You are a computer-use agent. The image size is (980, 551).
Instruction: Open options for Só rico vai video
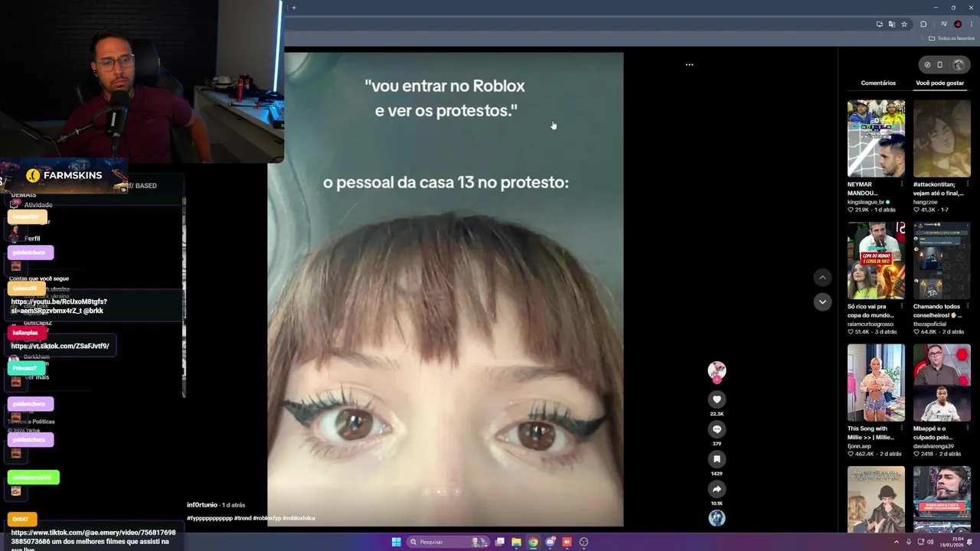pos(901,306)
